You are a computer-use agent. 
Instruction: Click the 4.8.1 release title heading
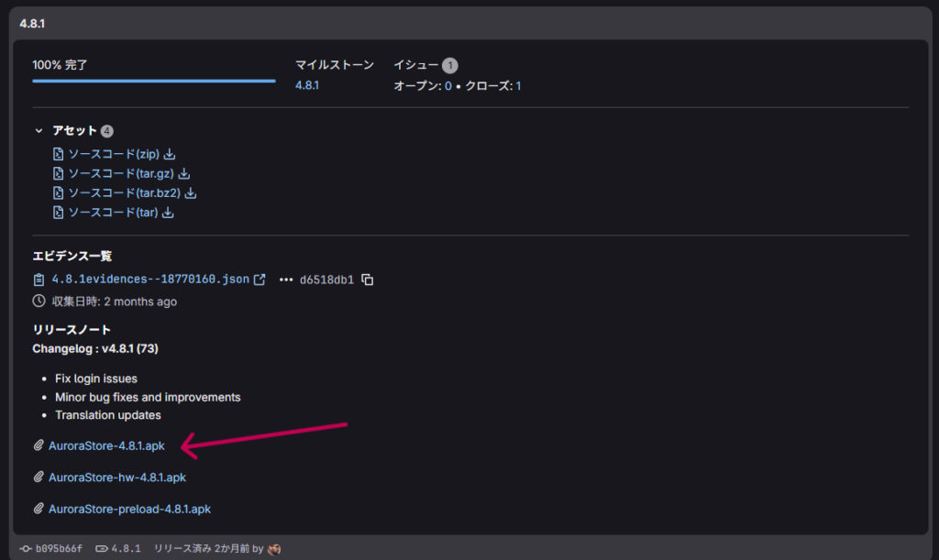[x=33, y=22]
